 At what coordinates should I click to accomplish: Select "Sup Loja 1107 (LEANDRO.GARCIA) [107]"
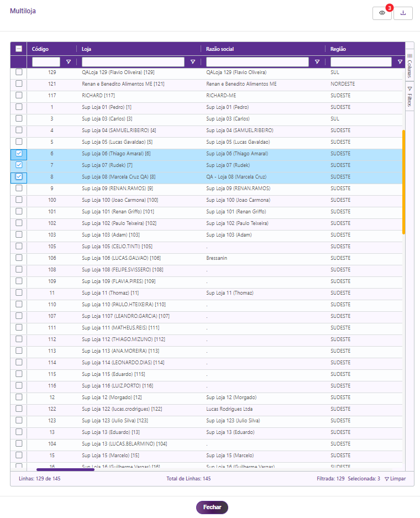pos(126,316)
